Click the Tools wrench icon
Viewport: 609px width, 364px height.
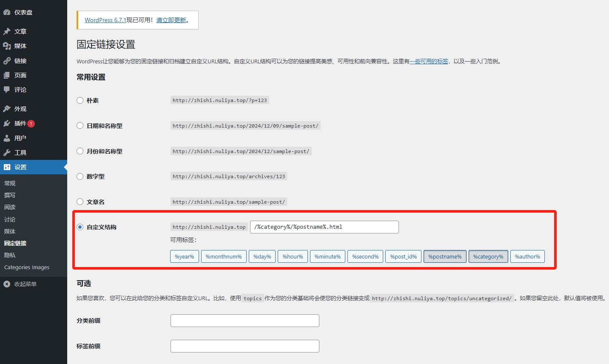(7, 153)
